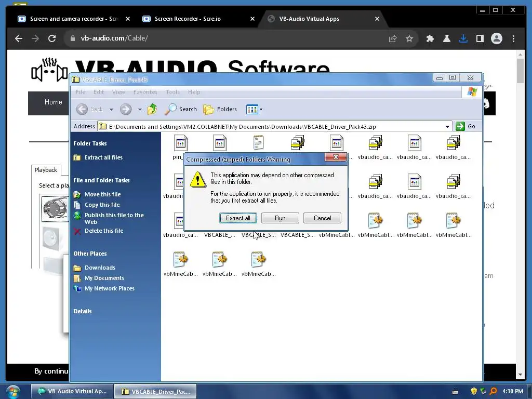Open the Windows Start button
532x399 pixels.
[x=13, y=392]
